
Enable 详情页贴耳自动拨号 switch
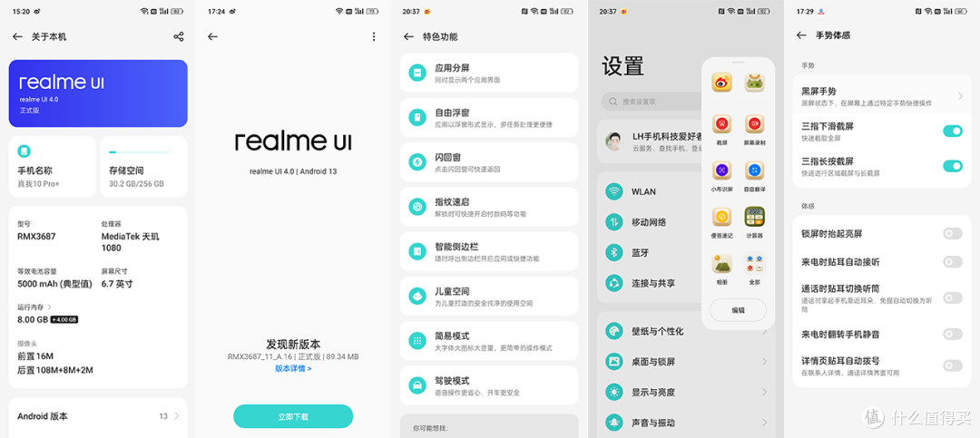click(x=953, y=365)
